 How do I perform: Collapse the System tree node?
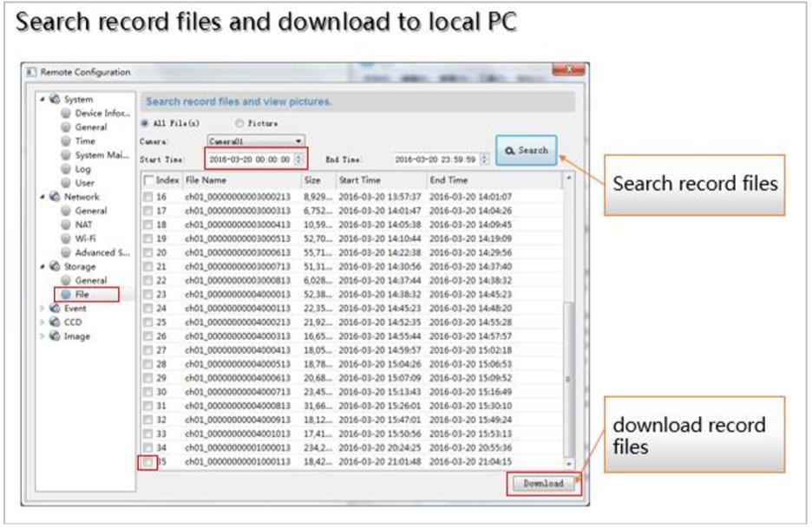tap(43, 99)
